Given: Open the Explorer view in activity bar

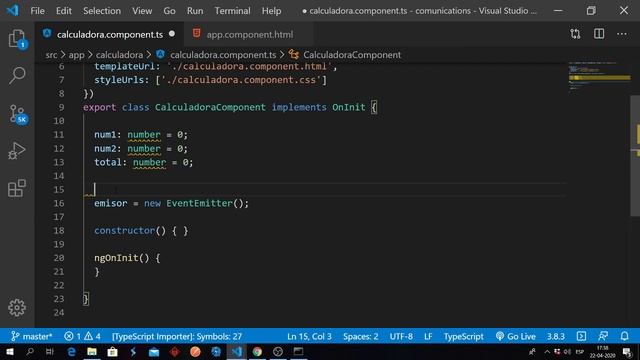Looking at the screenshot, I should point(17,39).
